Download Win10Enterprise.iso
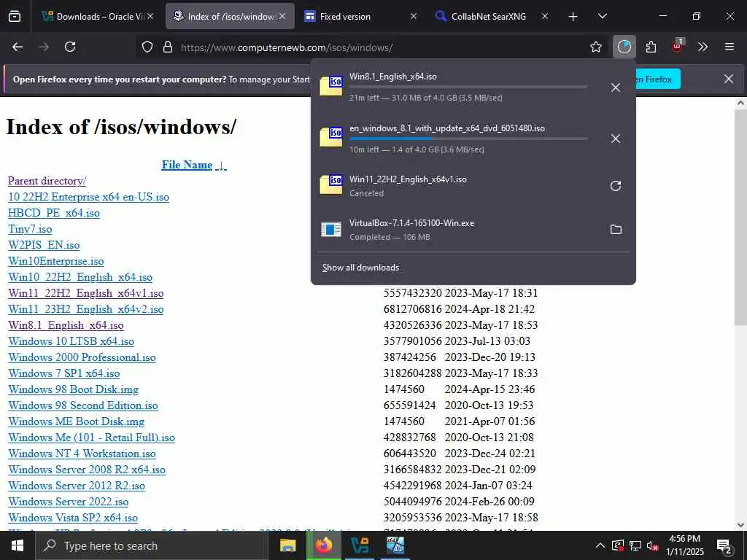The height and width of the screenshot is (560, 747). [x=55, y=261]
